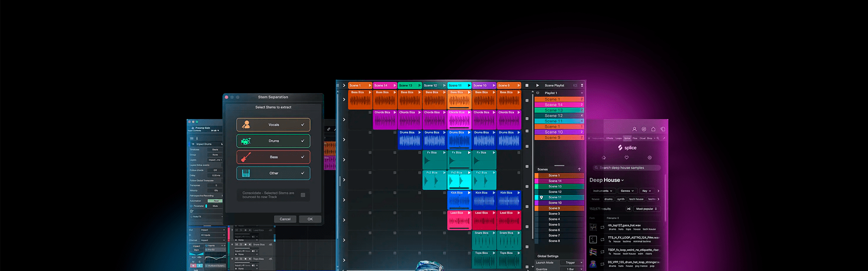Viewport: 868px width, 271px height.
Task: Open the Launch Mode Trigger dropdown
Action: coord(572,262)
